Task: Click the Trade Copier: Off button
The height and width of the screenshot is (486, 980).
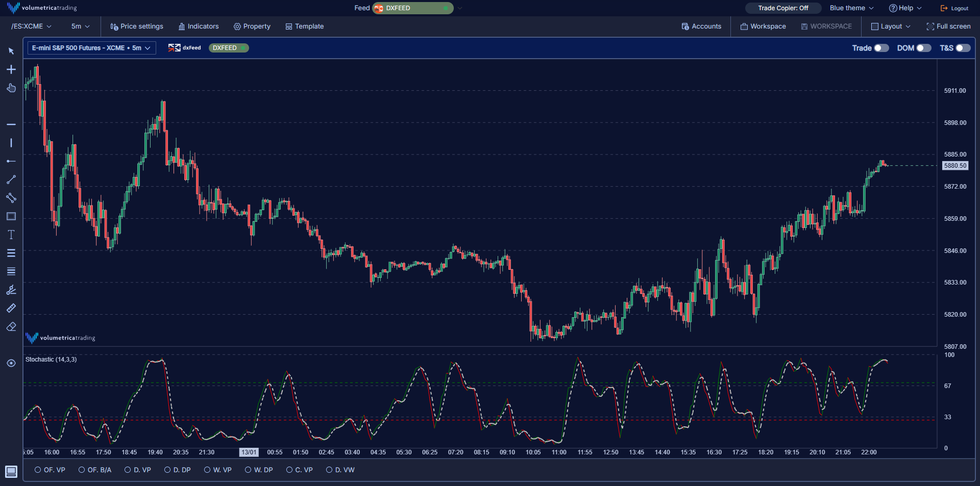Action: pyautogui.click(x=783, y=8)
